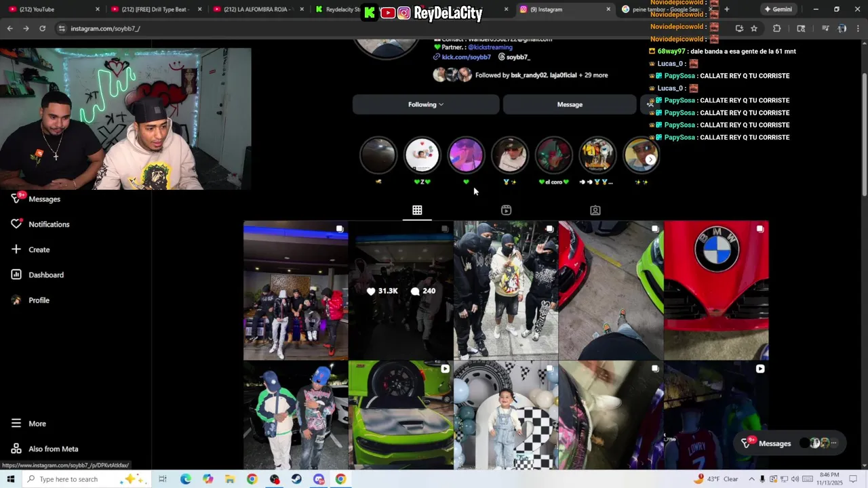The image size is (868, 488).
Task: Open the Windows Start menu
Action: 10,479
